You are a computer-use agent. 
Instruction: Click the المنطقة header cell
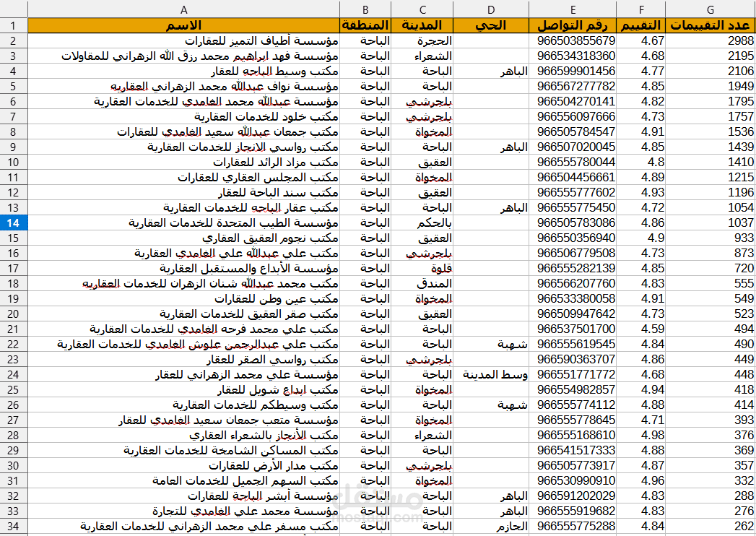click(x=365, y=25)
